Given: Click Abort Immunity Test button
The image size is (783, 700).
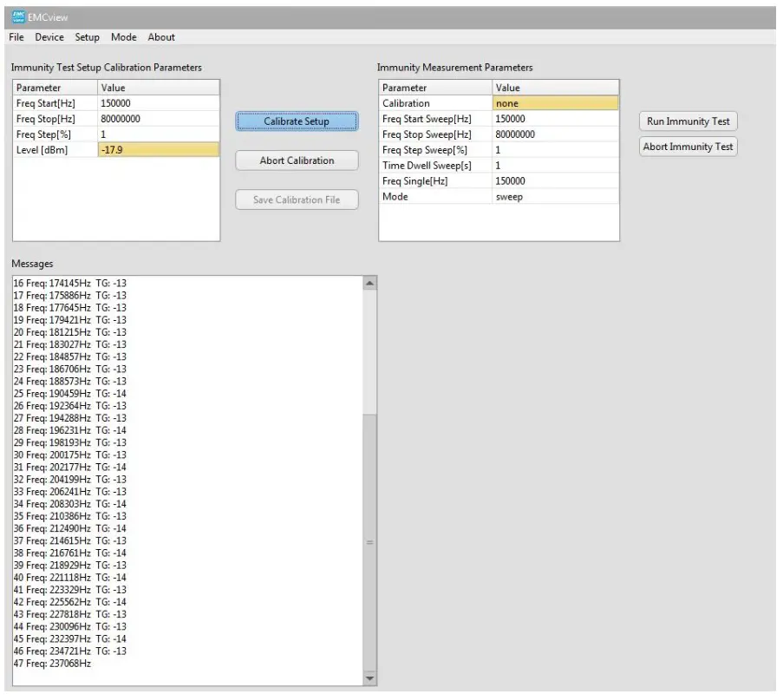Looking at the screenshot, I should click(688, 147).
